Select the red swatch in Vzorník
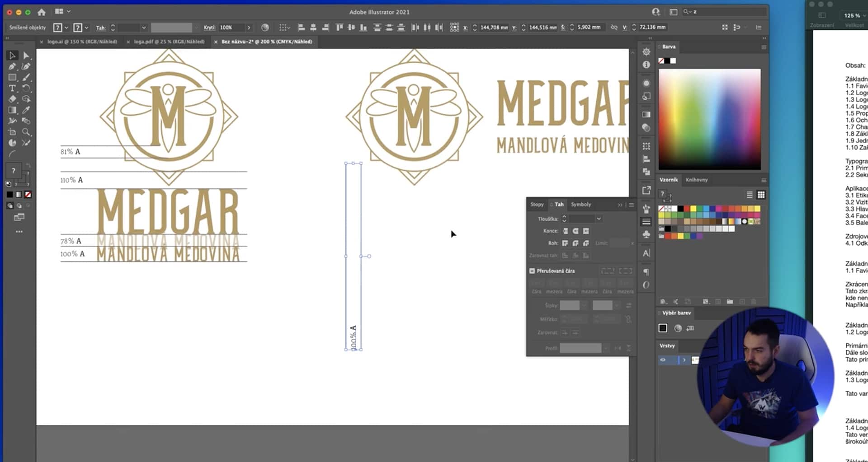Screen dimensions: 868x462 pos(687,209)
